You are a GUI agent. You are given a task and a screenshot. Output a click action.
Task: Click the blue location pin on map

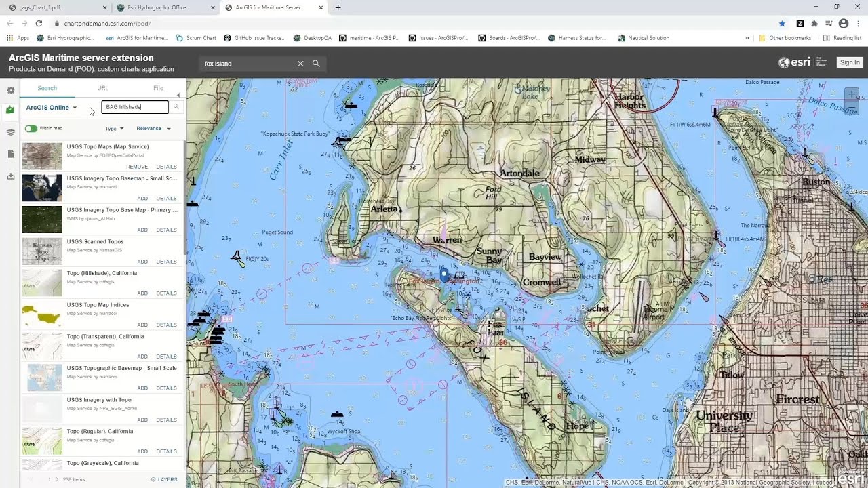(x=444, y=274)
